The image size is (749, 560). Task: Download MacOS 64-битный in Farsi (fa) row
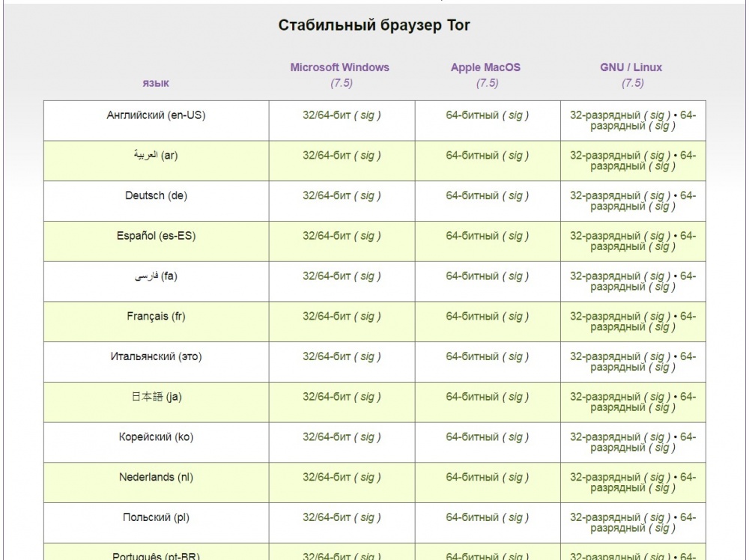point(472,276)
